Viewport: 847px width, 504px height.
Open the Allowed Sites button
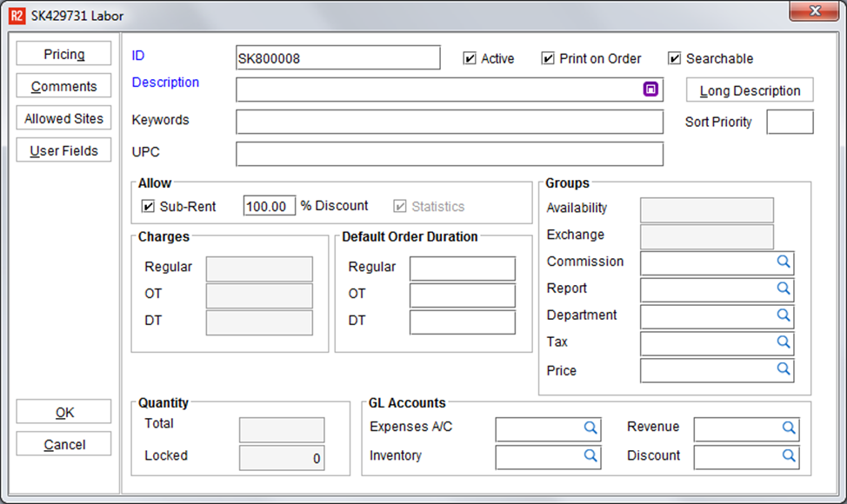[63, 117]
